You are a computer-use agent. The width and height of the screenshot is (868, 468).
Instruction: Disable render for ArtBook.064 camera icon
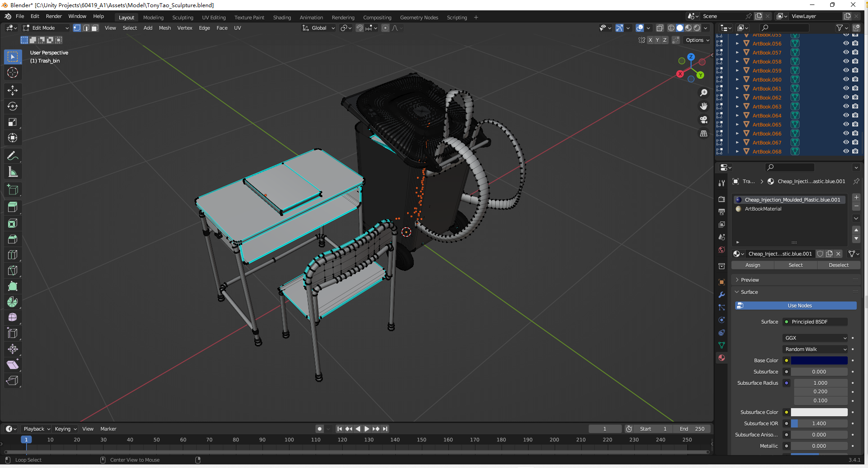click(x=855, y=116)
